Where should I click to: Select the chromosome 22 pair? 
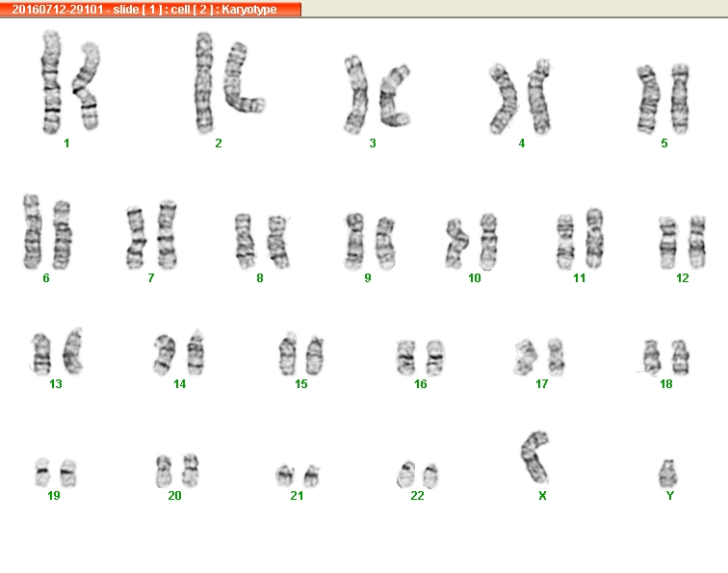pyautogui.click(x=417, y=475)
